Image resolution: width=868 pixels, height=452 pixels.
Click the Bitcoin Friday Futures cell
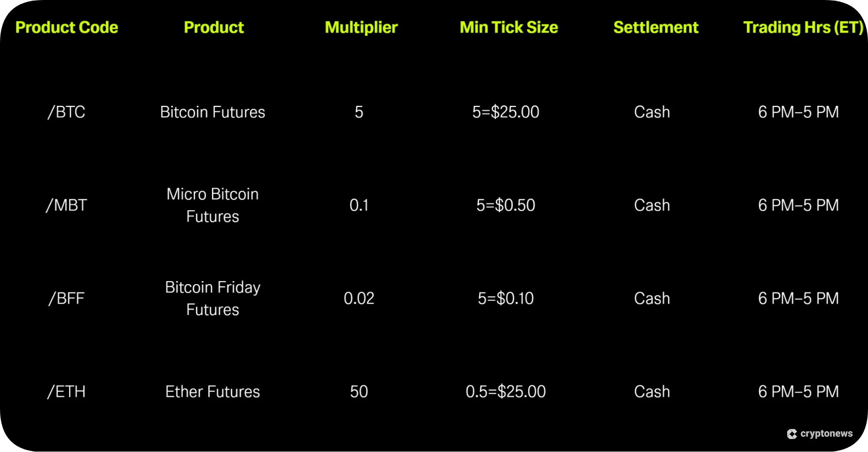point(212,298)
